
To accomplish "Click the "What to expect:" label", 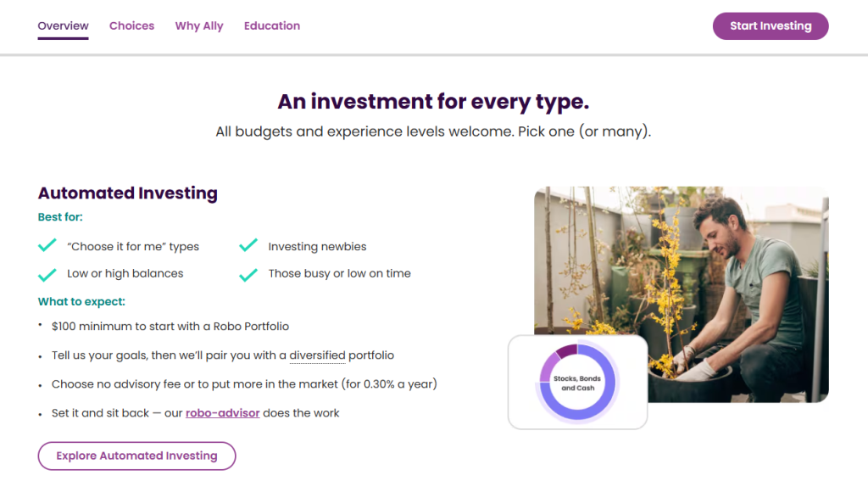I will pos(81,301).
